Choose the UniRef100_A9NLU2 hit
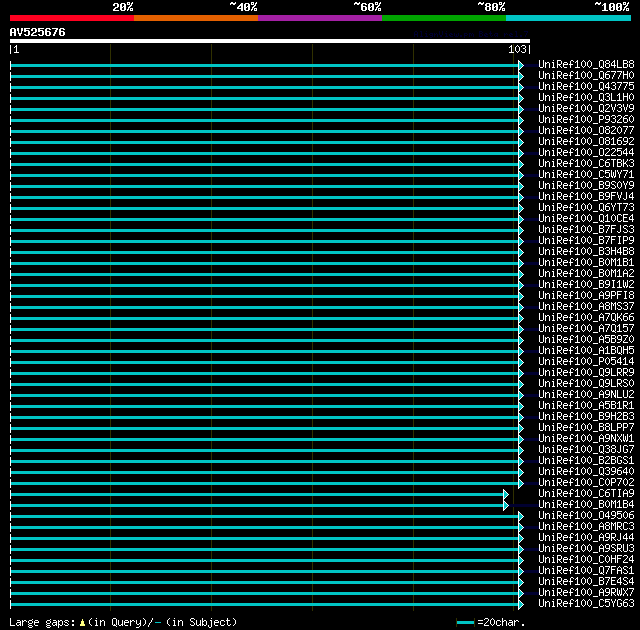Image resolution: width=640 pixels, height=630 pixels. pyautogui.click(x=586, y=395)
